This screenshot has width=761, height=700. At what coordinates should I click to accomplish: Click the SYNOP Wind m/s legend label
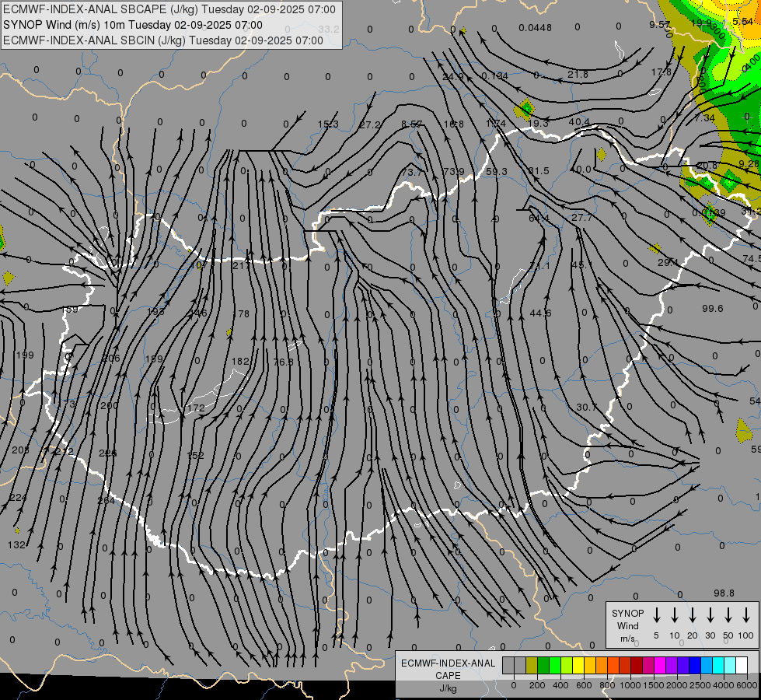coord(627,625)
